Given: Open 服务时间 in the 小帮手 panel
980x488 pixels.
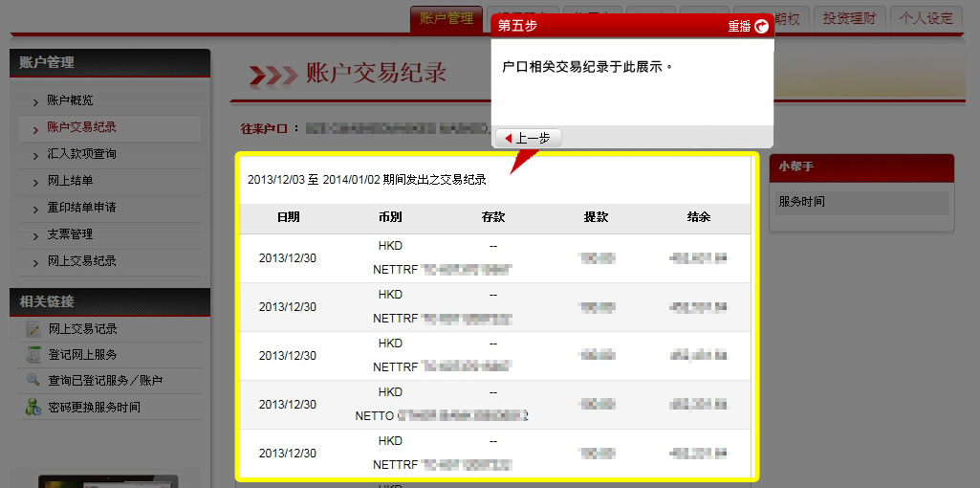Looking at the screenshot, I should click(x=801, y=202).
